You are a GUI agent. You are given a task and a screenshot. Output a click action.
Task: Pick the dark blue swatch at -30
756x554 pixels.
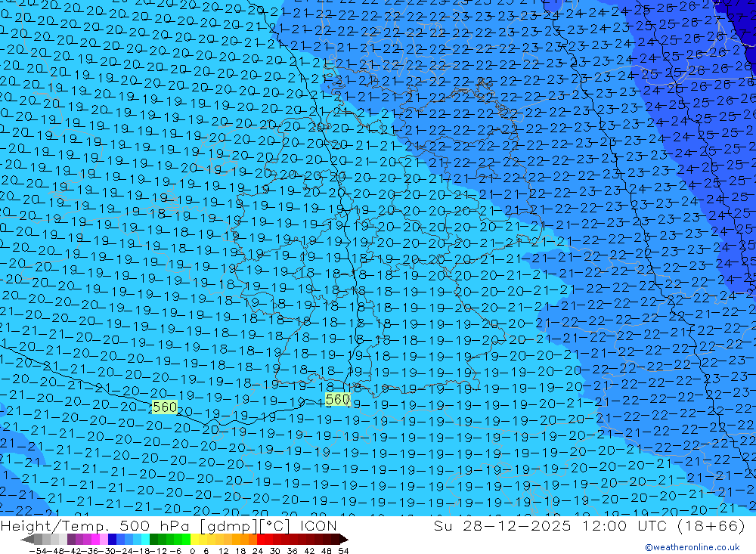tap(113, 539)
